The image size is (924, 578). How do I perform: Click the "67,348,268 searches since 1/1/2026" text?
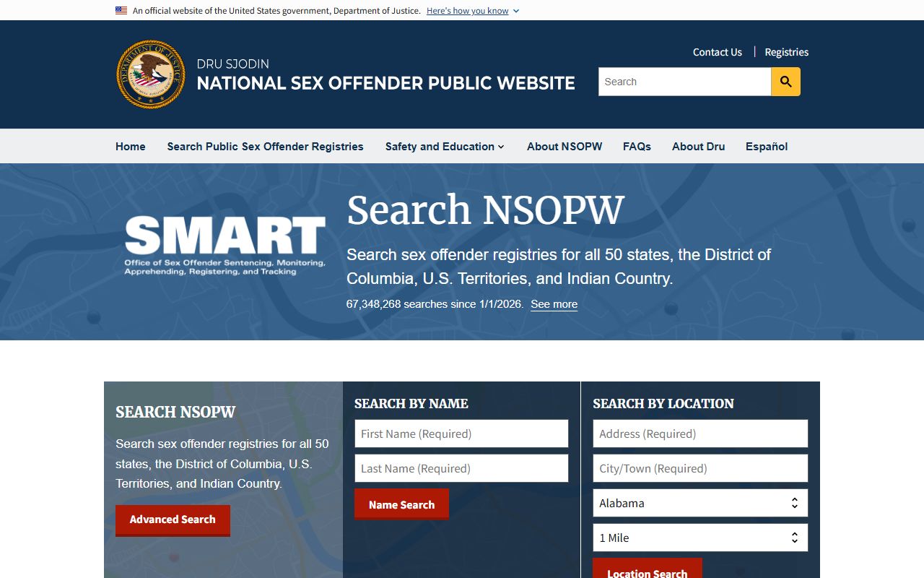[435, 304]
